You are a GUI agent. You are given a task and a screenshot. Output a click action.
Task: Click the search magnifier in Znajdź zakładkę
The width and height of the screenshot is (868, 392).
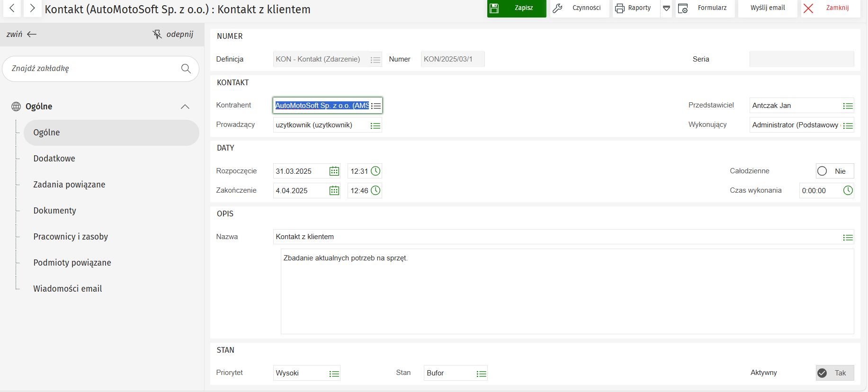[x=186, y=69]
